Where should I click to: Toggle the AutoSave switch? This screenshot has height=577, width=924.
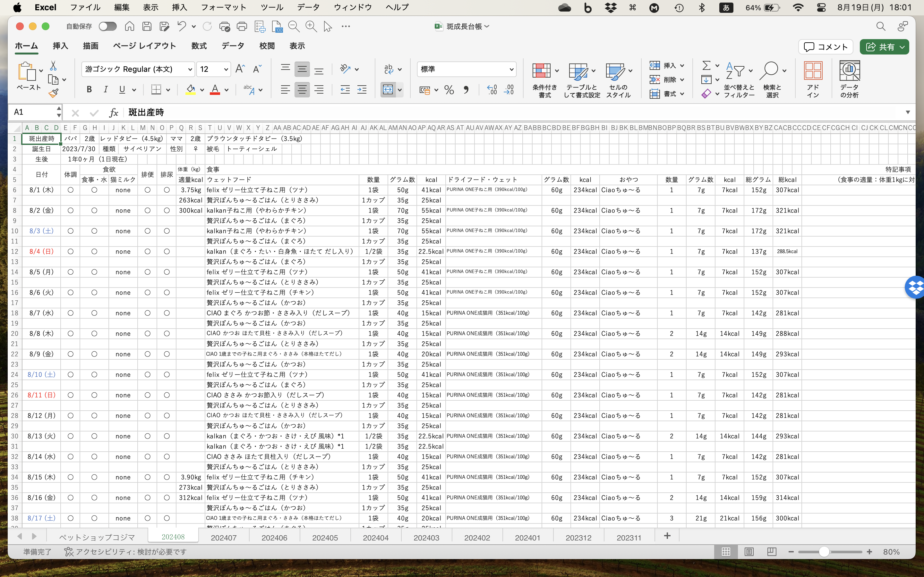[x=107, y=26]
